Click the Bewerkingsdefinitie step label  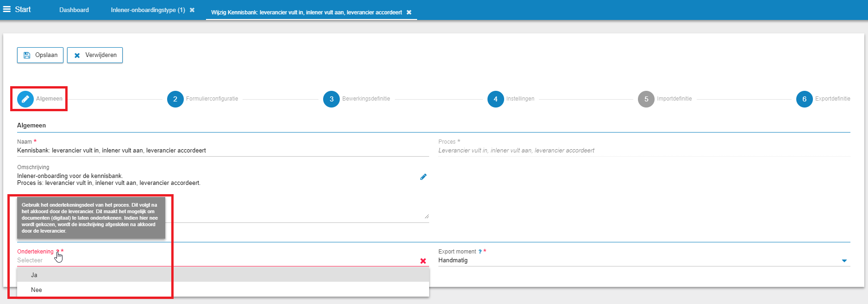[366, 99]
